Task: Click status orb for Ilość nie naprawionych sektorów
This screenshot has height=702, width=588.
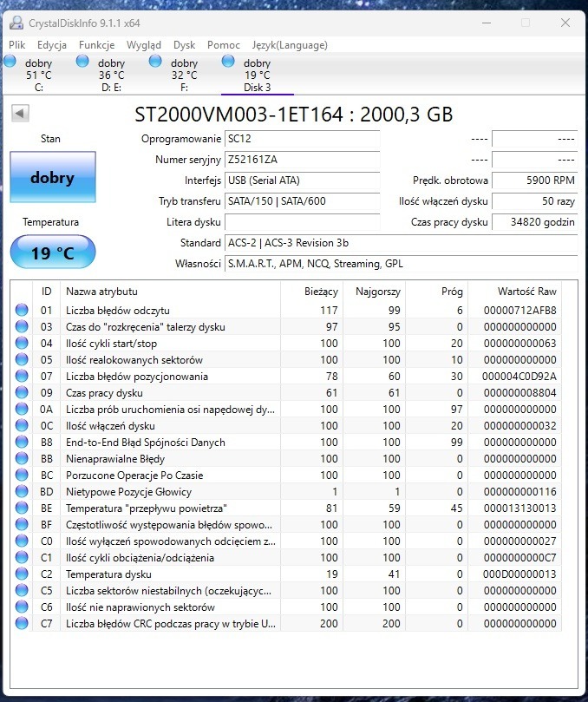Action: pos(22,607)
